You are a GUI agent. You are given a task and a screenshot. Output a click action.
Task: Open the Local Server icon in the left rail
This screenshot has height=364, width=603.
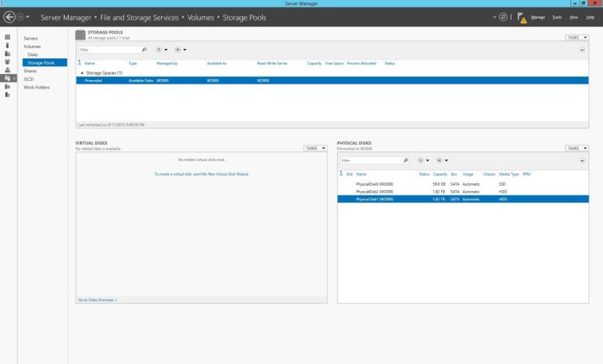tap(7, 46)
